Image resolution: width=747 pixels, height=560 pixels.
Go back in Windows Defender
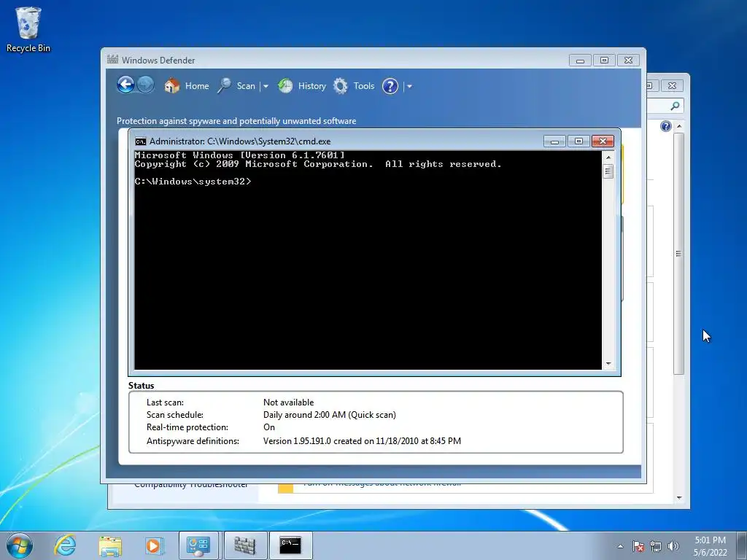125,85
